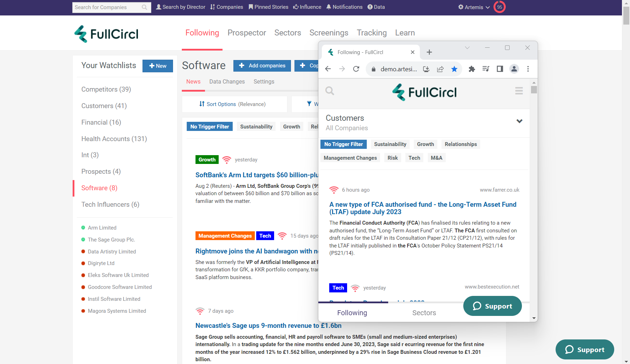Open the browser three-dot menu
This screenshot has width=630, height=364.
(528, 69)
